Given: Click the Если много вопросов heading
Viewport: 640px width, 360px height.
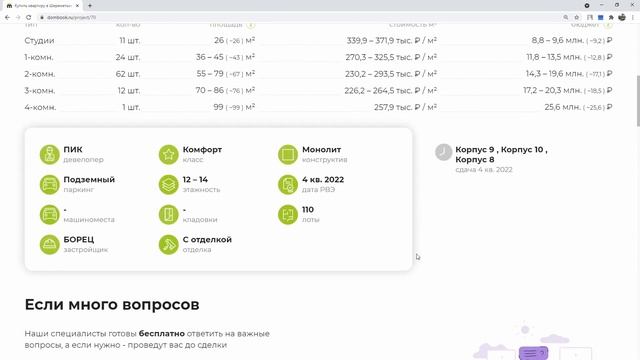Looking at the screenshot, I should (x=112, y=304).
